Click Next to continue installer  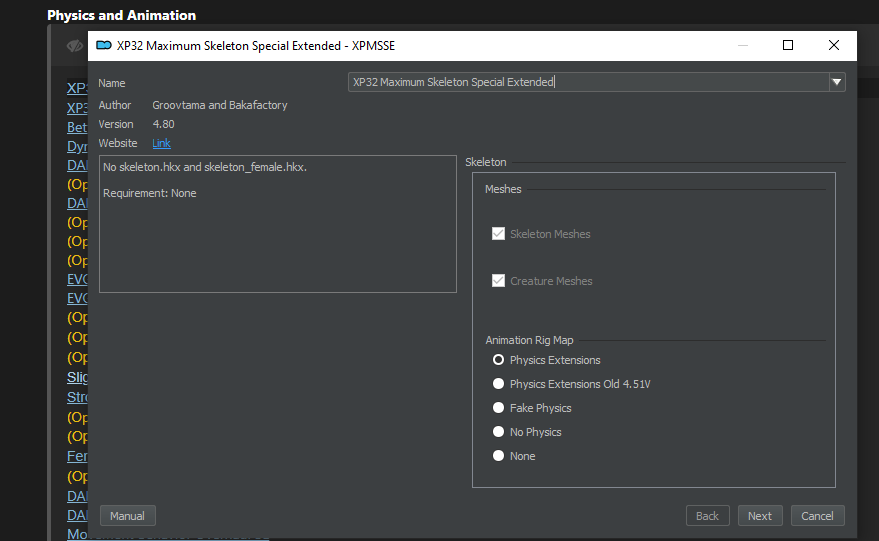(760, 516)
